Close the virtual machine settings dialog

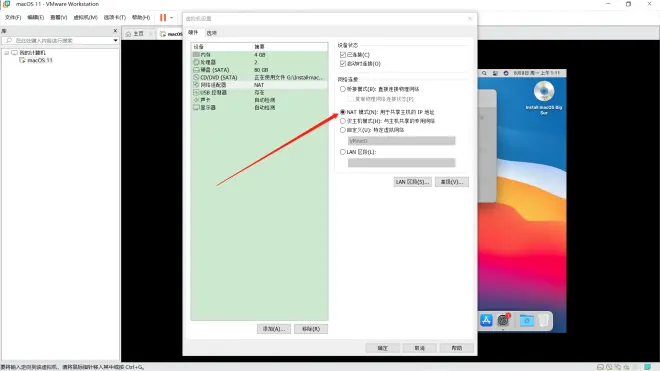point(470,19)
